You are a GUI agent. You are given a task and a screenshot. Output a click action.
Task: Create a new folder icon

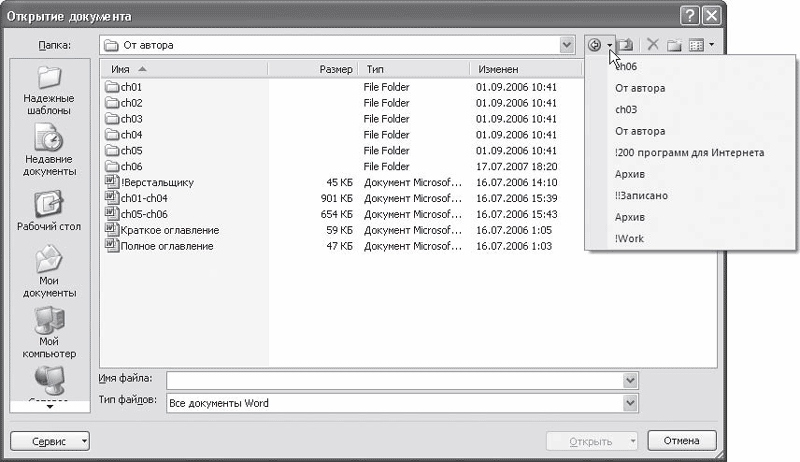point(674,45)
